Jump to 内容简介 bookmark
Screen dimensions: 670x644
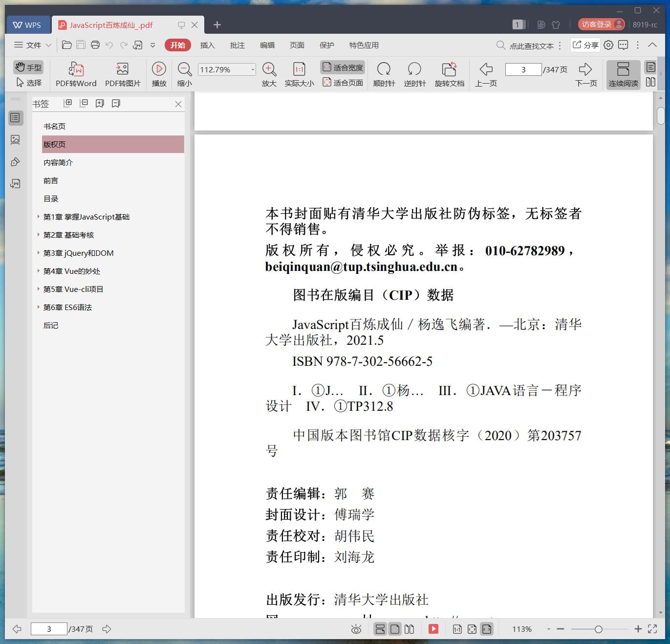pos(58,162)
